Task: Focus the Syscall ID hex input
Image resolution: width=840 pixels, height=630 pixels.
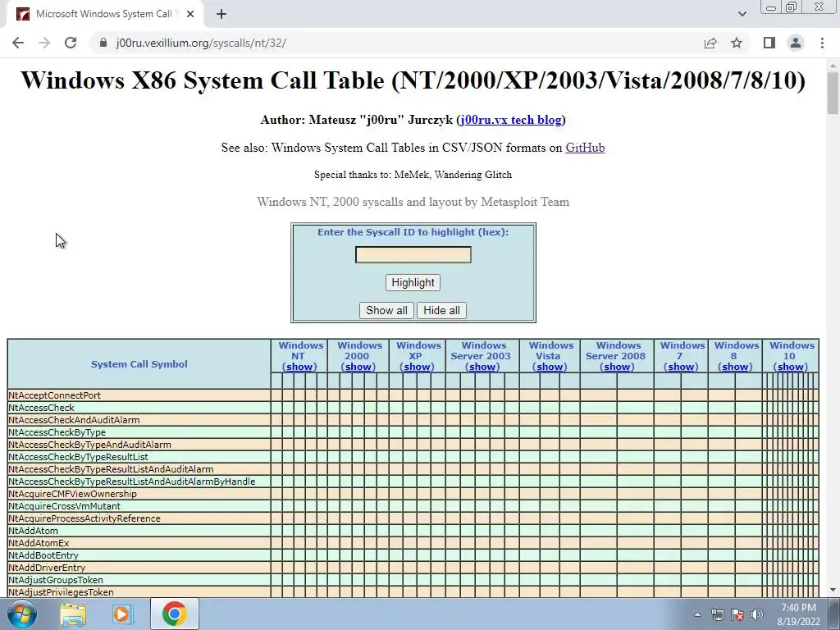Action: tap(413, 254)
